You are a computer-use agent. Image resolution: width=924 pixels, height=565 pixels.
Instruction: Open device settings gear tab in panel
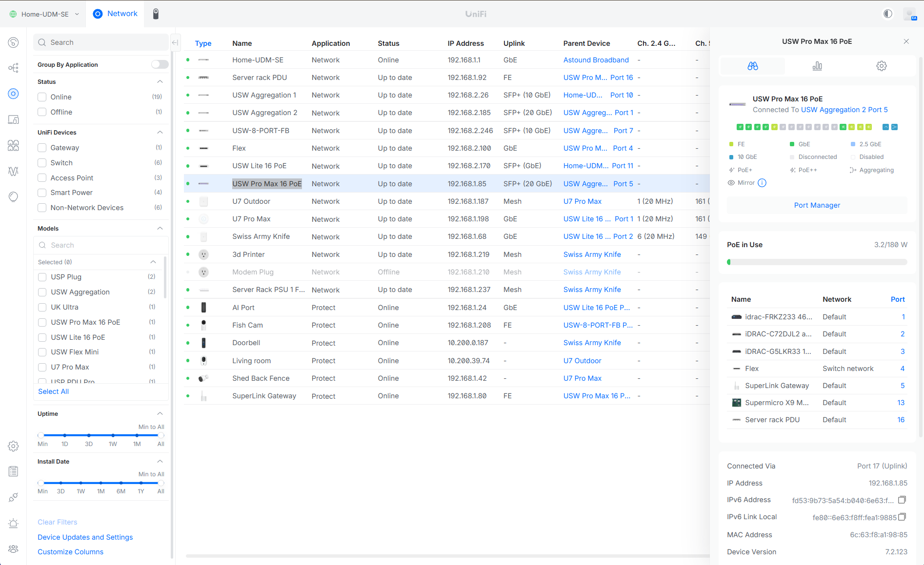coord(881,66)
